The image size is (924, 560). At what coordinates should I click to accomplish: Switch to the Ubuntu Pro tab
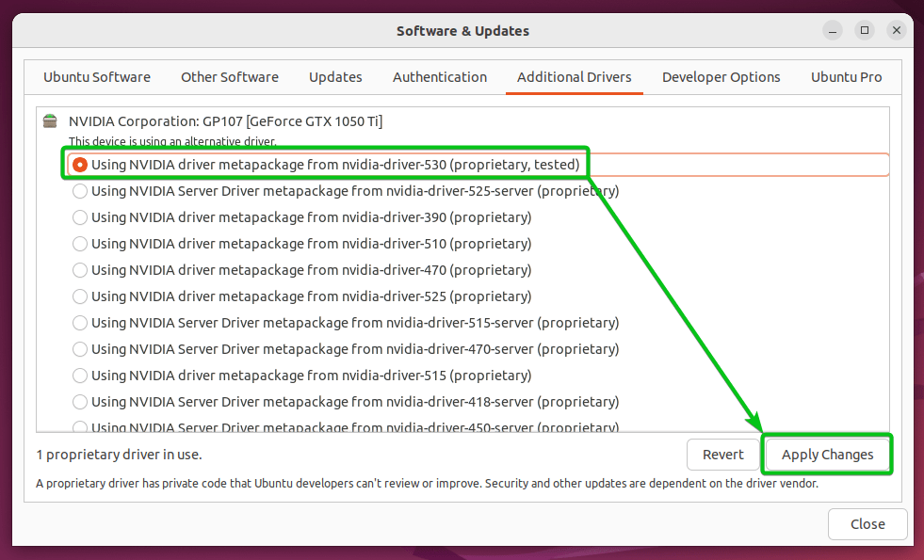click(x=846, y=77)
